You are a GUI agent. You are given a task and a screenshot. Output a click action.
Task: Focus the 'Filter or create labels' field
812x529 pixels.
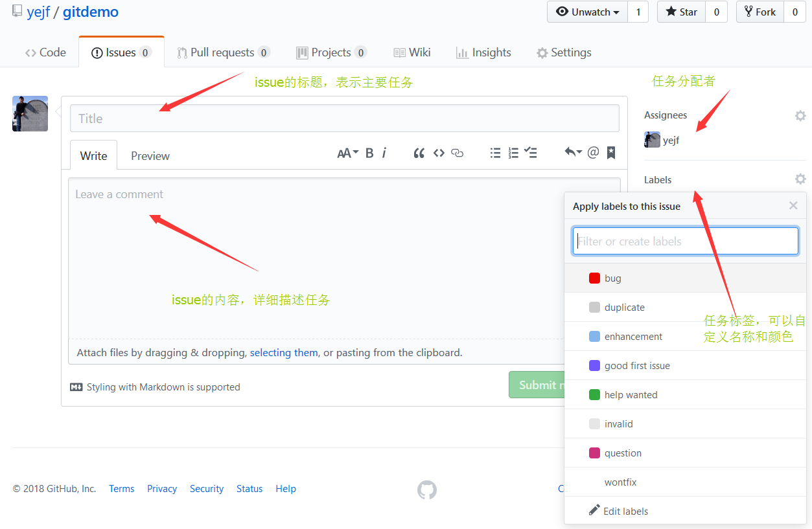(686, 241)
